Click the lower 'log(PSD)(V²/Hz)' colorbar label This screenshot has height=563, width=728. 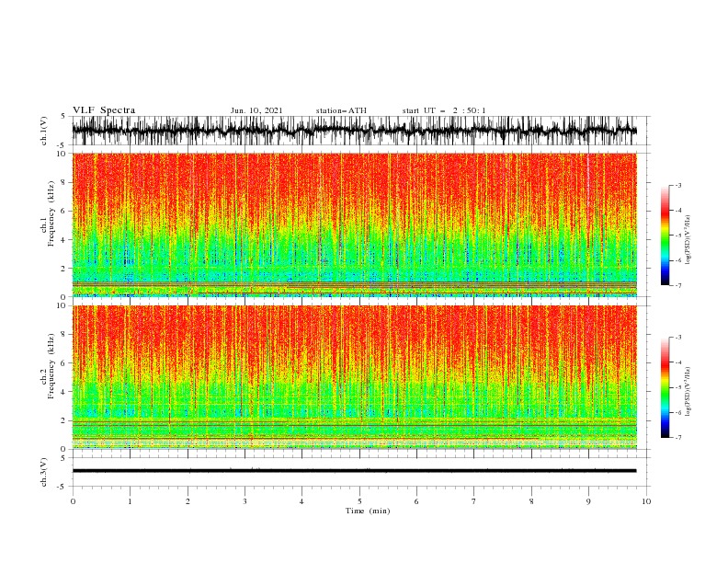(x=688, y=391)
